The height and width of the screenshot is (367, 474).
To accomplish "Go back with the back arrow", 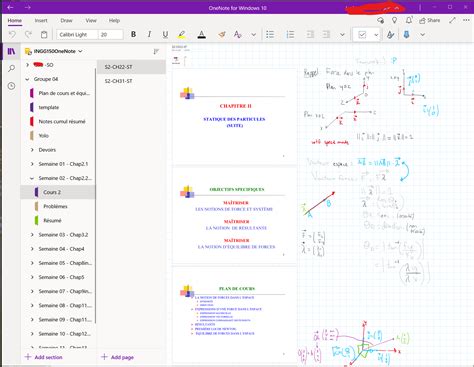I will [10, 7].
